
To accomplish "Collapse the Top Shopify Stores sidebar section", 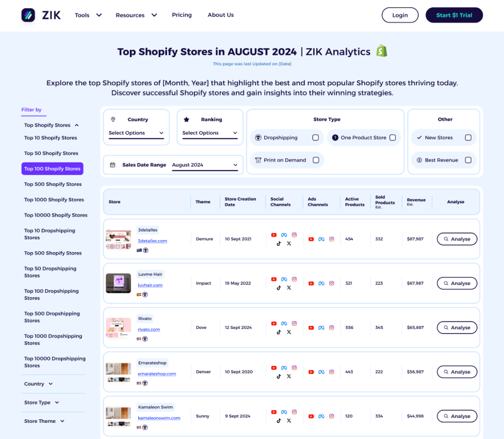I will coord(52,125).
